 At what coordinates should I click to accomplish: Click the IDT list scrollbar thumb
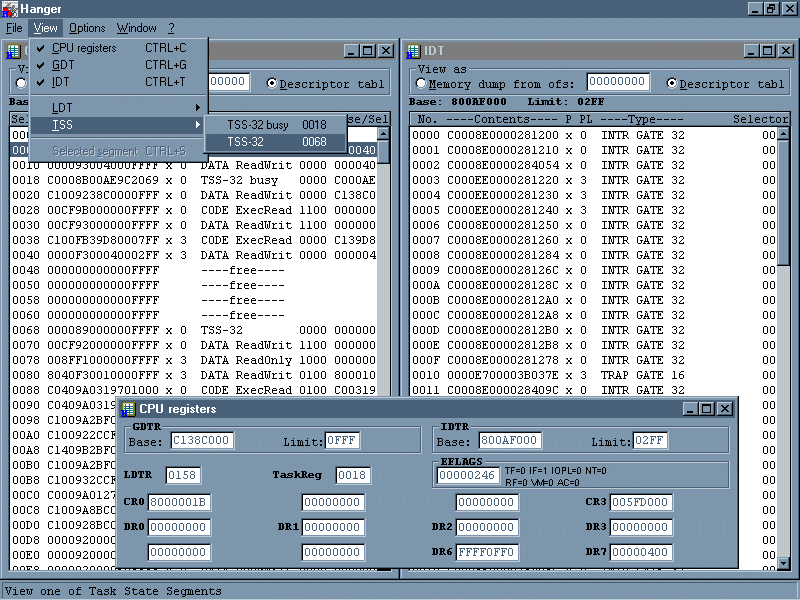click(x=784, y=203)
